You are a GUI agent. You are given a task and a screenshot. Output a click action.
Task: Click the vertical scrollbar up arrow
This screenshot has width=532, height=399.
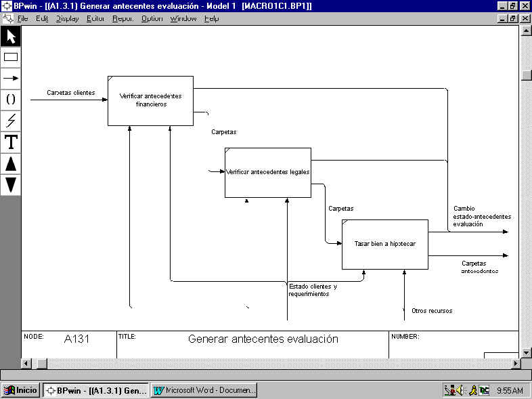pos(525,31)
